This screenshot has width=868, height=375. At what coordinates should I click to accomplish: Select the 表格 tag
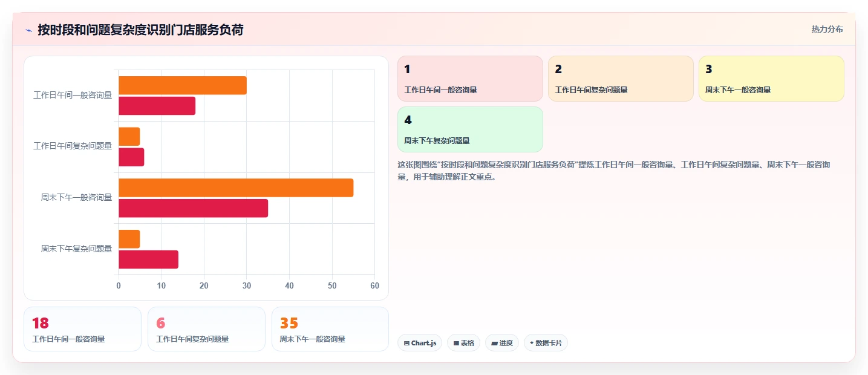pos(463,343)
